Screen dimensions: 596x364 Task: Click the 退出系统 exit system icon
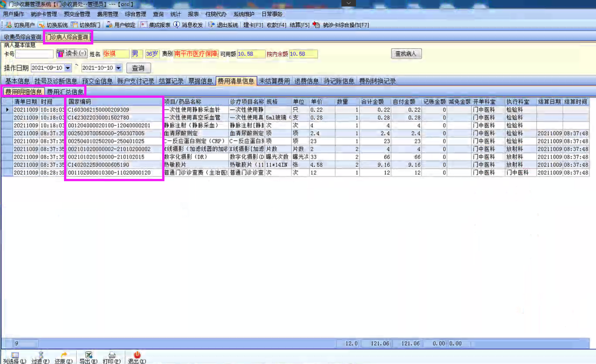pos(211,25)
